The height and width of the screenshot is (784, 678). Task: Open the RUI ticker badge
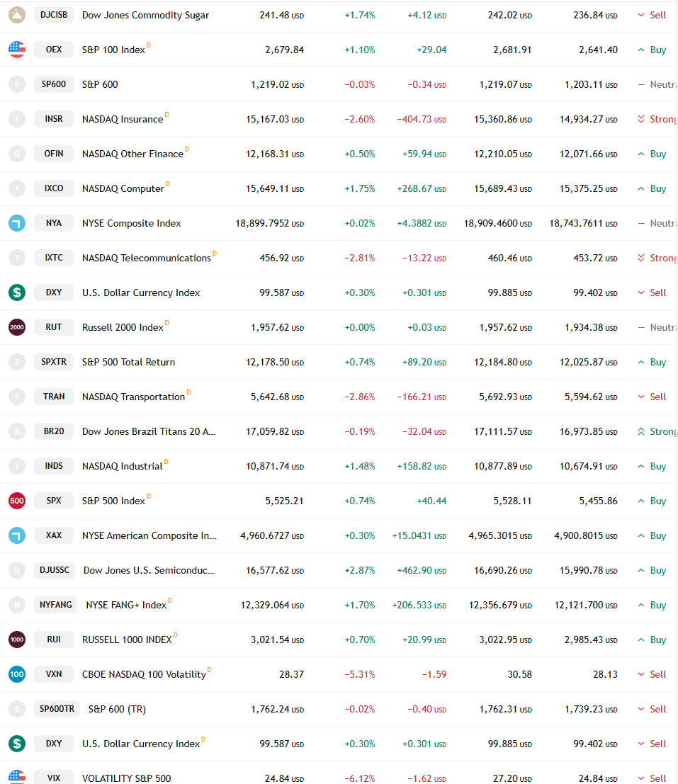click(54, 640)
